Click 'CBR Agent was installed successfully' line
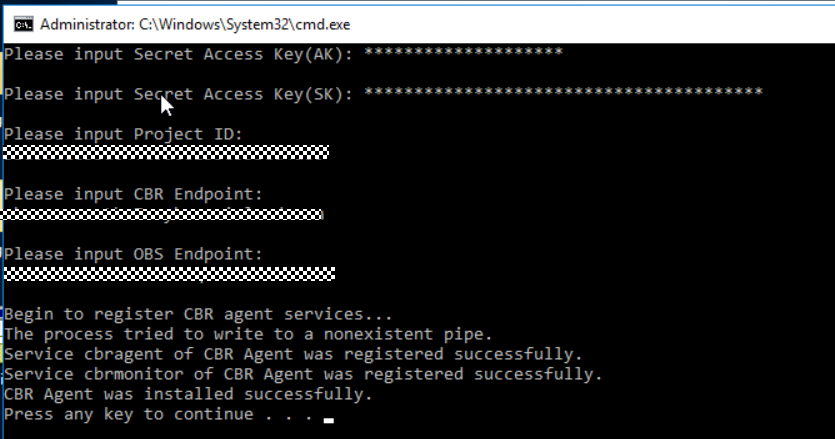 pos(188,394)
